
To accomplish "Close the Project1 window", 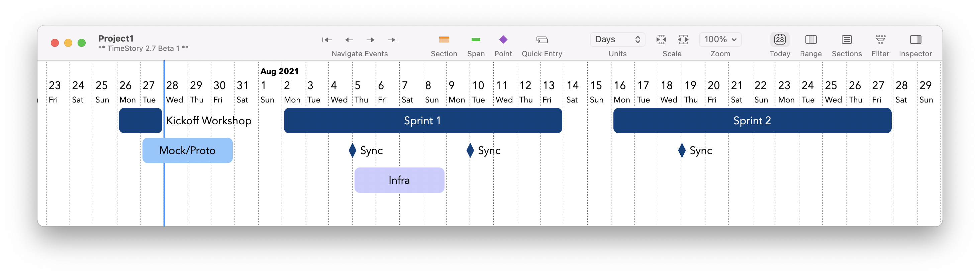I will (55, 43).
